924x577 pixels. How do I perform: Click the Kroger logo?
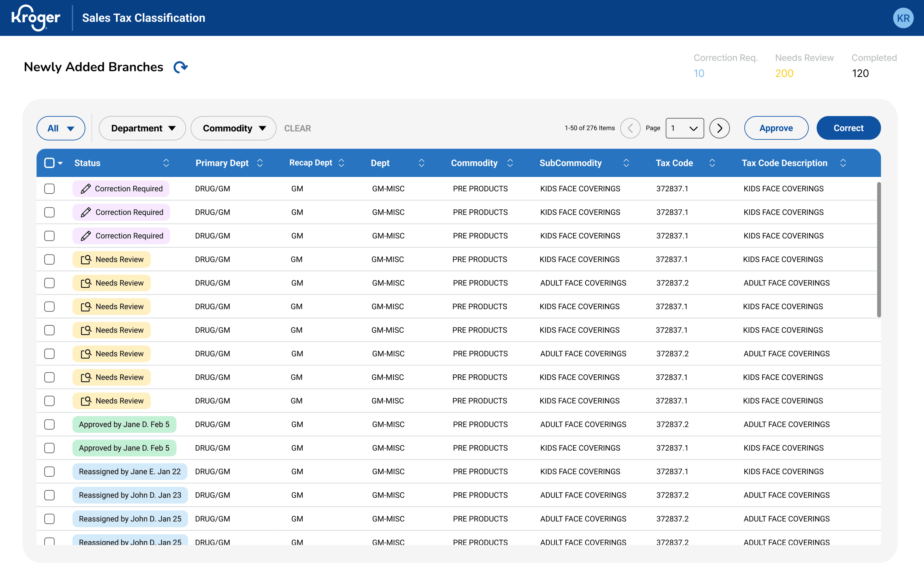point(36,18)
